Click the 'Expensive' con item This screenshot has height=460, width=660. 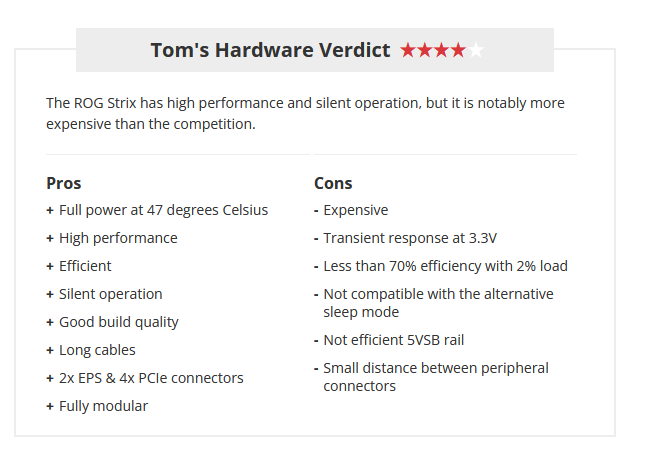coord(356,210)
